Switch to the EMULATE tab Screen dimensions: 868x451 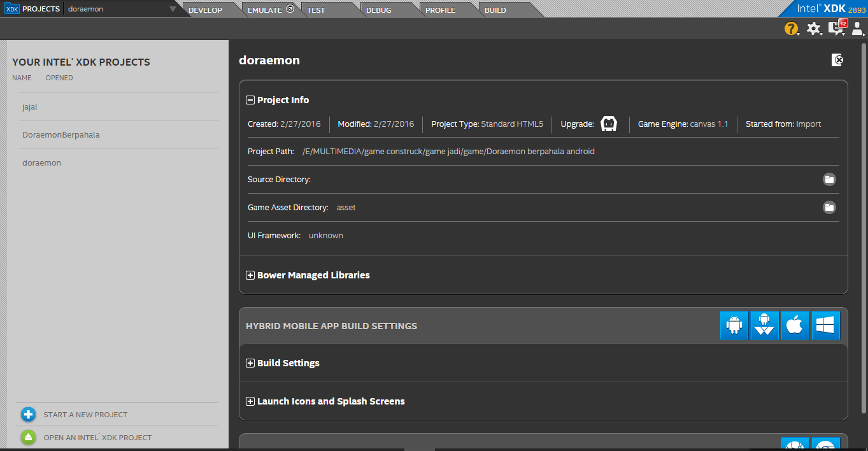click(270, 10)
